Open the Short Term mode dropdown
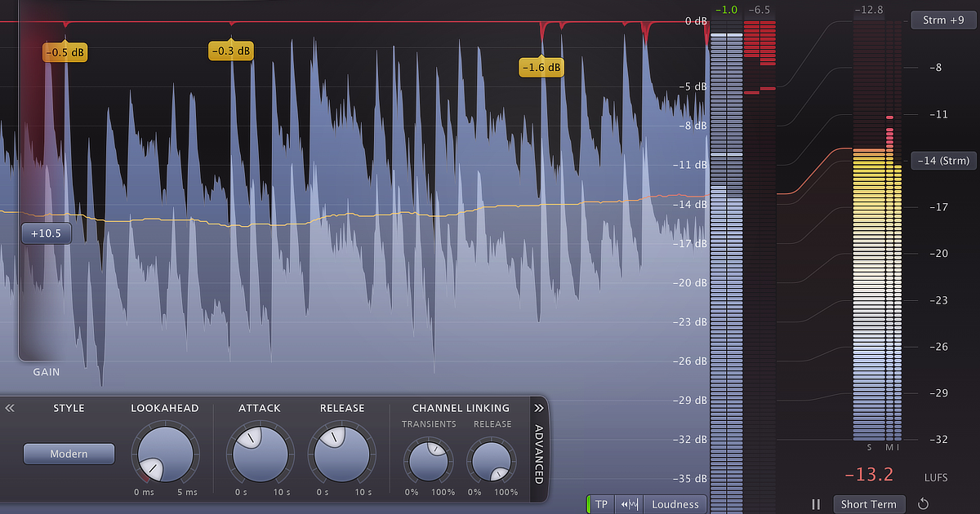 pyautogui.click(x=870, y=504)
